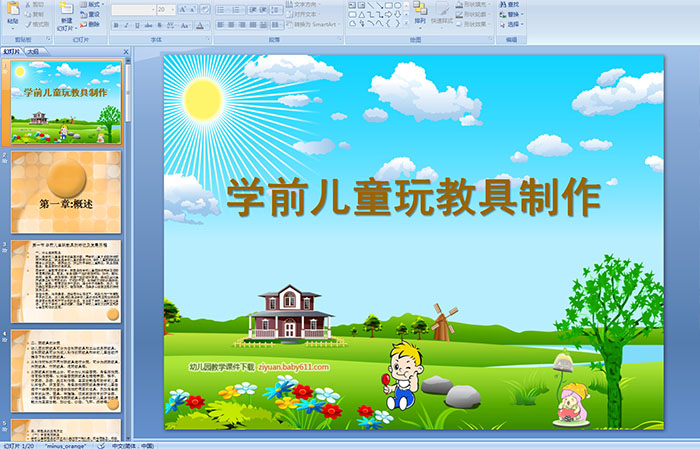The image size is (700, 449).
Task: Toggle Strikethrough formatting
Action: pyautogui.click(x=148, y=25)
